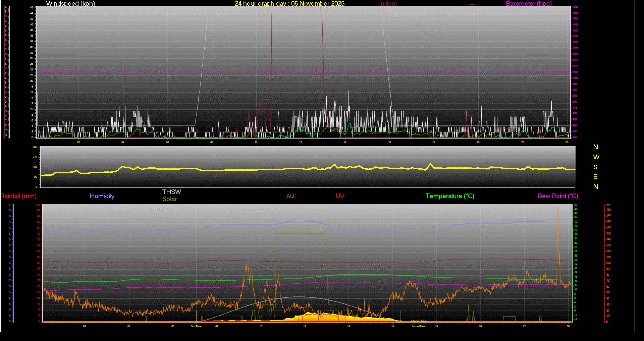644x341 pixels.
Task: Select the orange AQI label
Action: click(291, 196)
